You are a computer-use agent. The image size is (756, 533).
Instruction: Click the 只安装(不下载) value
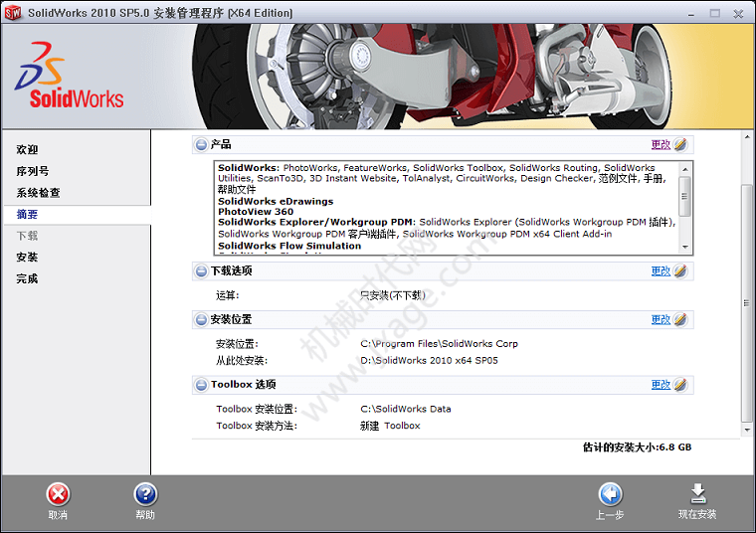(393, 295)
